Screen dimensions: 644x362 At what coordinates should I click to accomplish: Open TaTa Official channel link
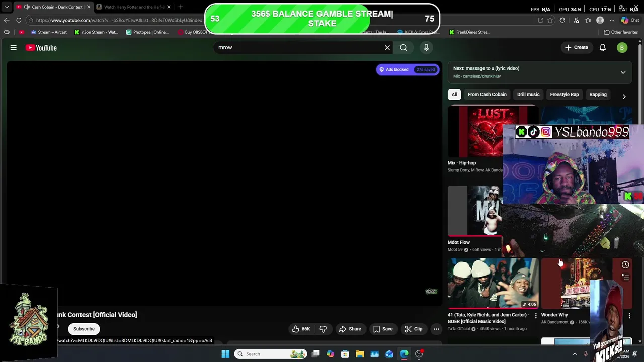click(x=459, y=329)
